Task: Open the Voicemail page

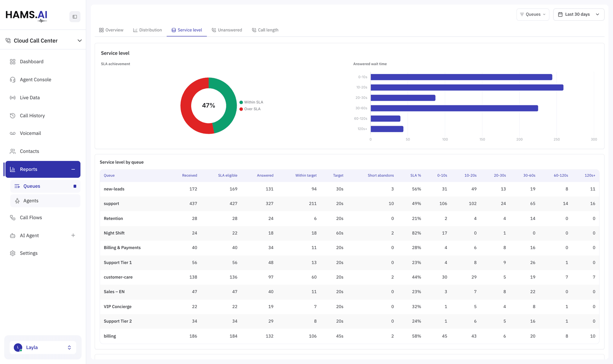Action: pyautogui.click(x=43, y=133)
